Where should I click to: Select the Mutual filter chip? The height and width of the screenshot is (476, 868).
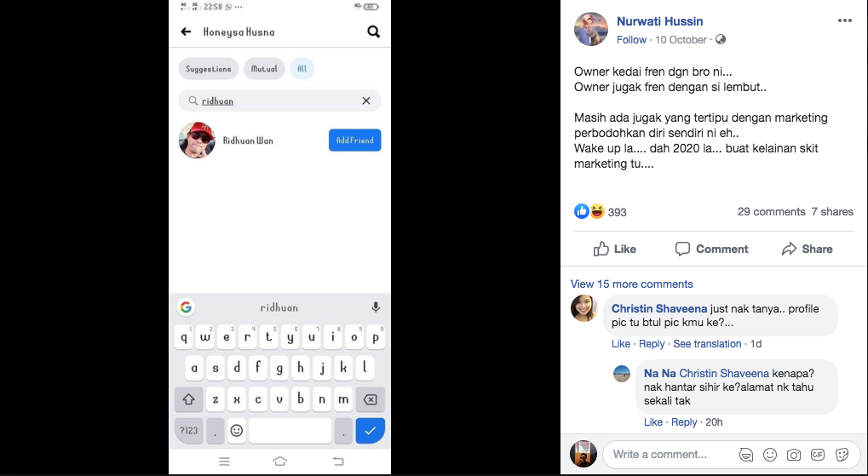point(264,69)
